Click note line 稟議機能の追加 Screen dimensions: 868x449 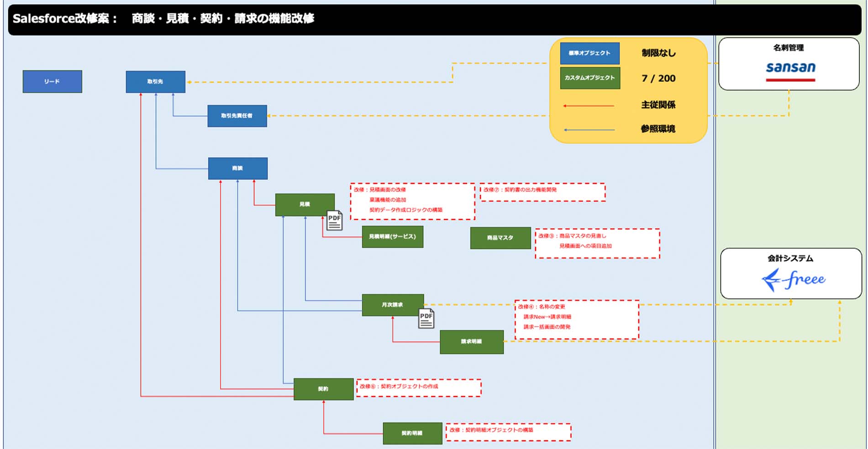(x=388, y=200)
